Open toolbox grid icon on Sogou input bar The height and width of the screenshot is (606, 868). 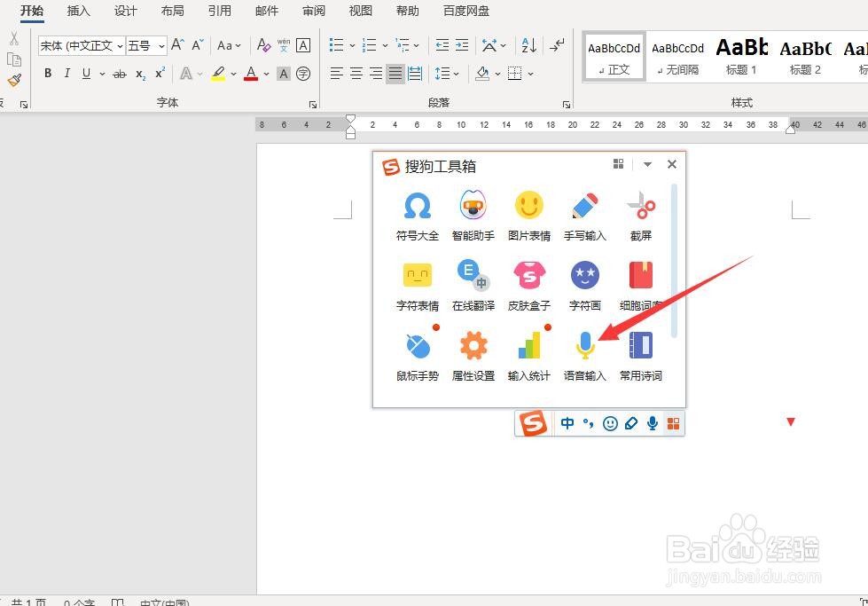(673, 424)
